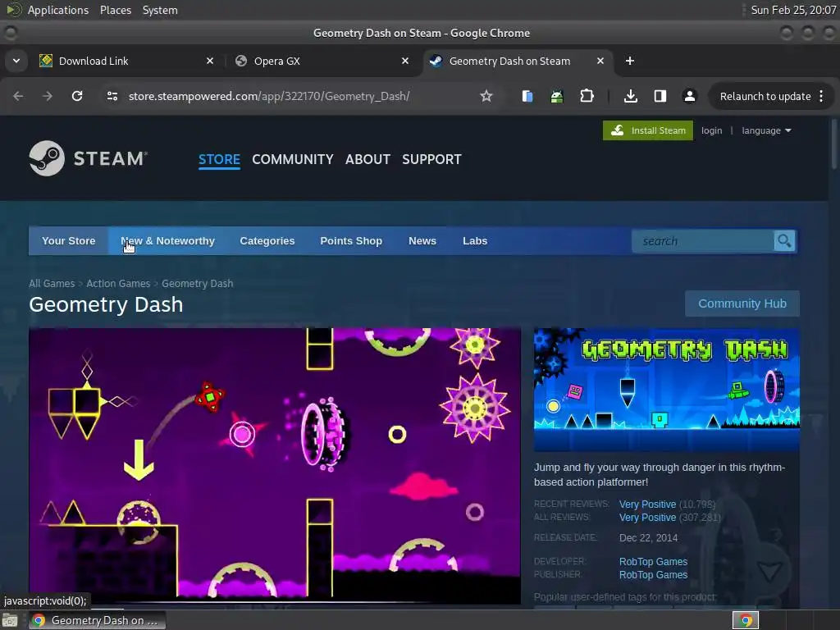This screenshot has width=840, height=630.
Task: Click all reviews Very Positive link
Action: 647,518
